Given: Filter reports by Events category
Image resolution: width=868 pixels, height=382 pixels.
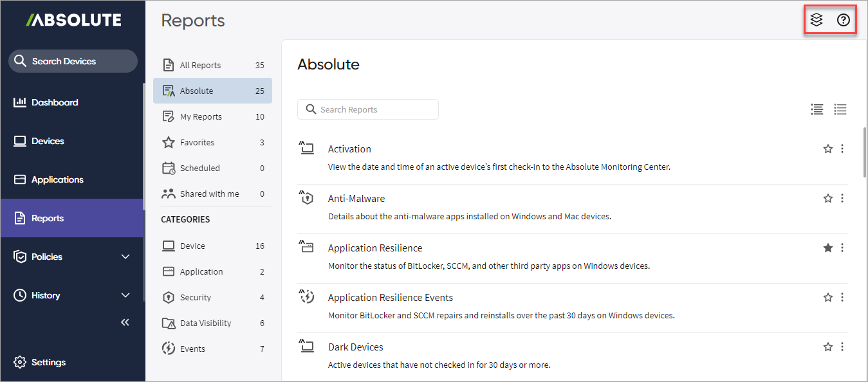Looking at the screenshot, I should [x=212, y=349].
